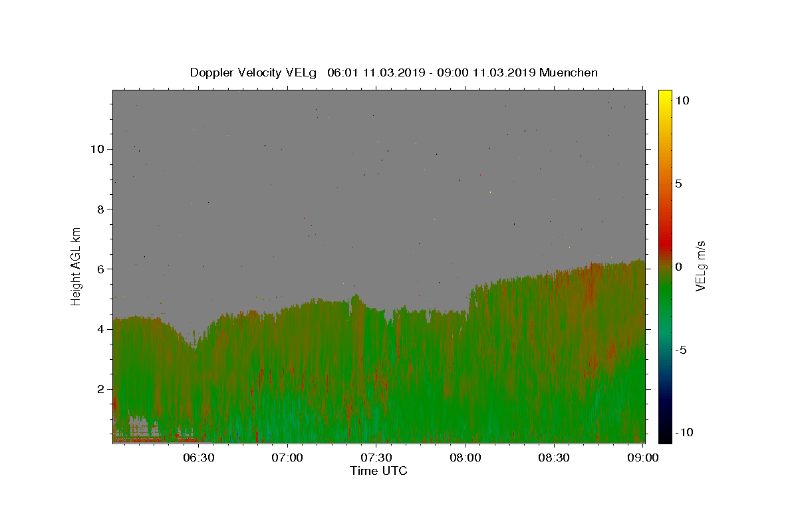
Task: Click the colorbar value -5 label
Action: pyautogui.click(x=681, y=350)
